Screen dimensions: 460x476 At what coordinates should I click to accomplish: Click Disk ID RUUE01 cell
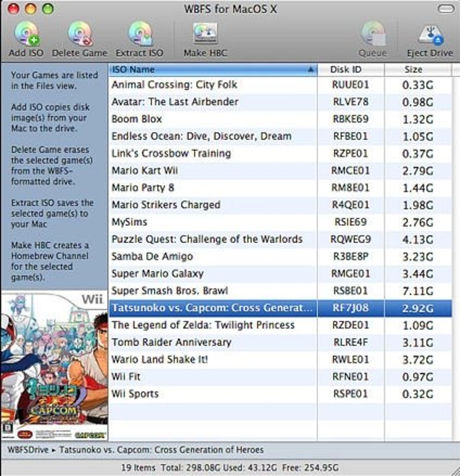351,85
